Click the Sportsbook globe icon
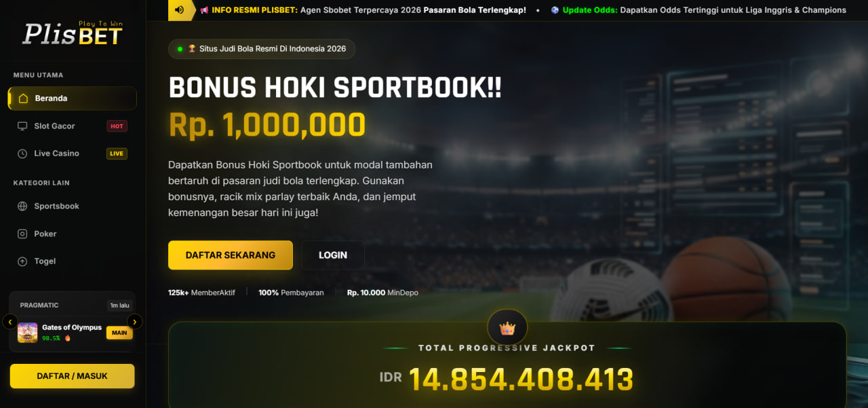Image resolution: width=868 pixels, height=408 pixels. 22,206
